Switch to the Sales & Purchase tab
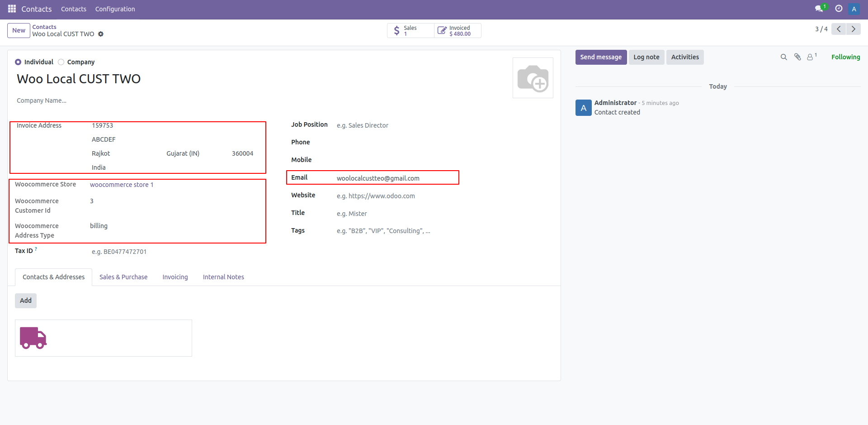The image size is (868, 425). pyautogui.click(x=123, y=277)
